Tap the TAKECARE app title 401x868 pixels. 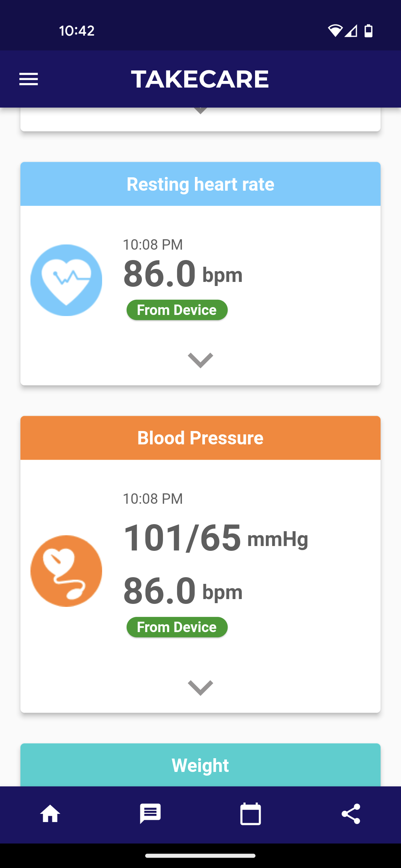point(200,79)
